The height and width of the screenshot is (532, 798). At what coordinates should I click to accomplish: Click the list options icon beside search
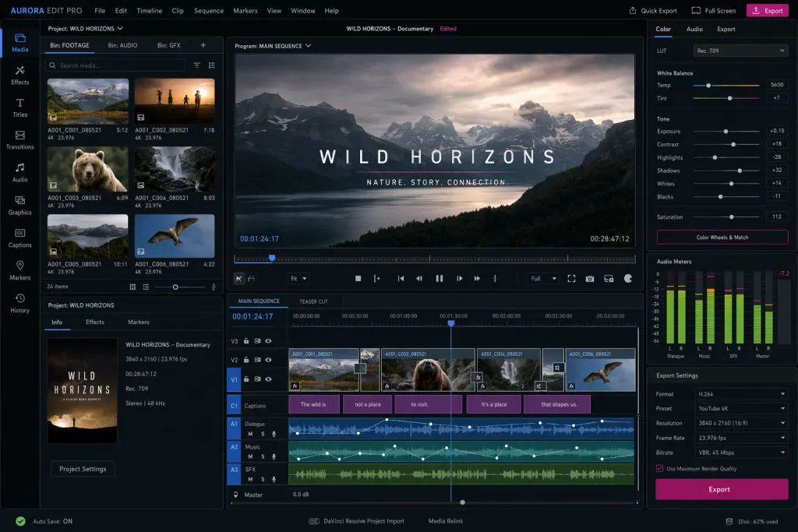(x=212, y=65)
